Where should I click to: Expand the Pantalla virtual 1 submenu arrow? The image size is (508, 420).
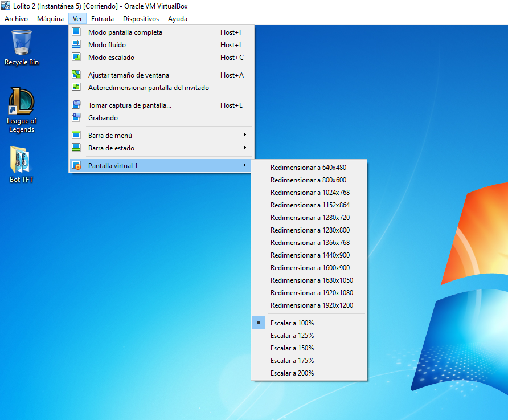coord(245,166)
